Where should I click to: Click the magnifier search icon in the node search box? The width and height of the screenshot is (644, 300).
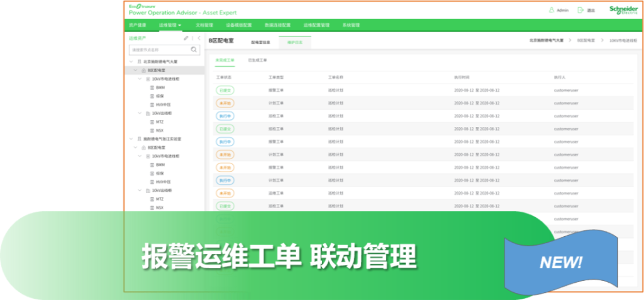194,50
